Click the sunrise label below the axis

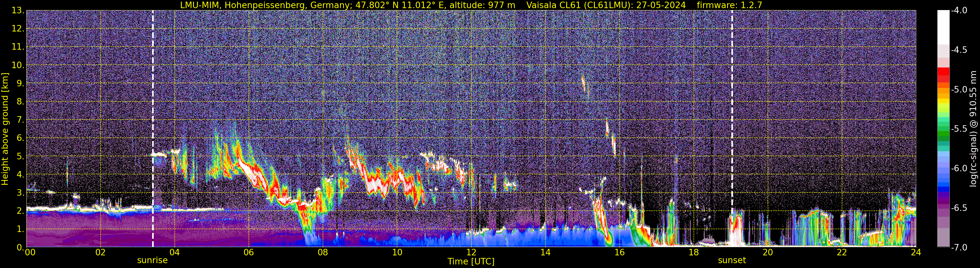click(152, 261)
